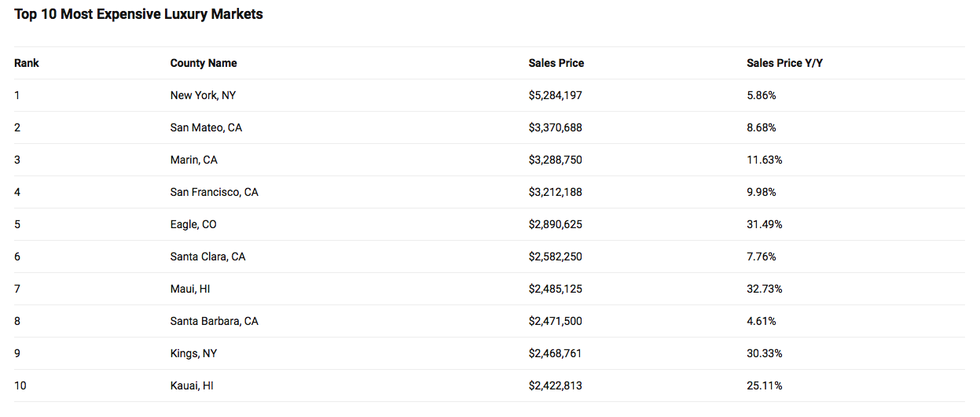The width and height of the screenshot is (980, 417).
Task: Select the $5,284,197 sales price value
Action: click(x=556, y=95)
